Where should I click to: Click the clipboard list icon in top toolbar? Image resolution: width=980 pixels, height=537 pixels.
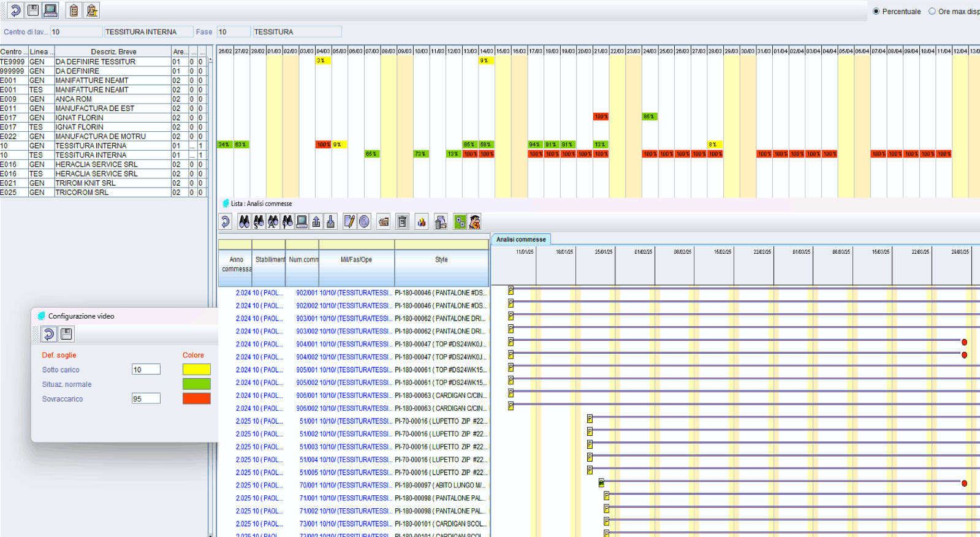coord(74,10)
